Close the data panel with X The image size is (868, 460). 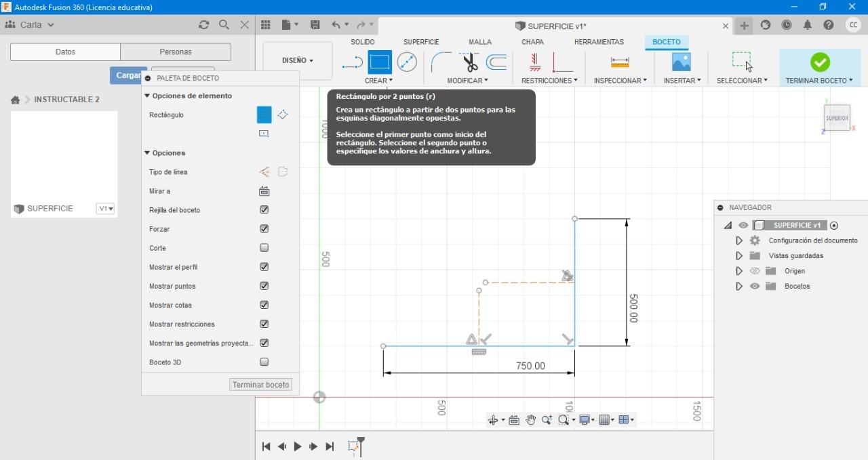coord(245,24)
